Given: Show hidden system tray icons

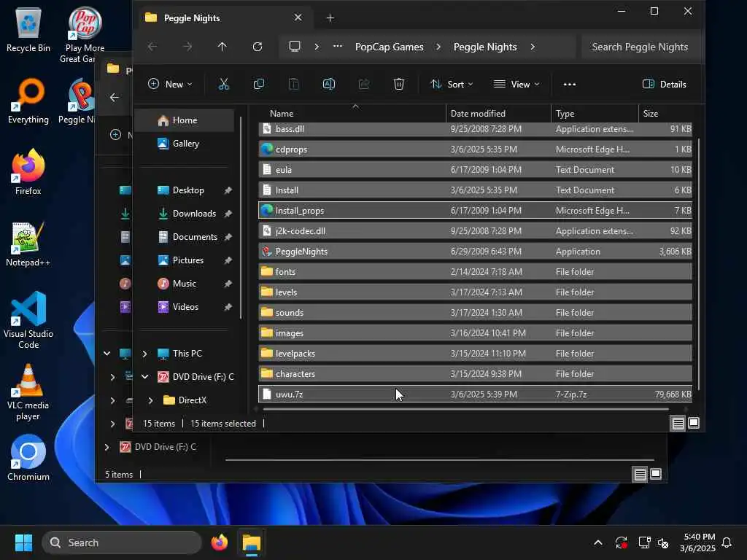Looking at the screenshot, I should pos(598,542).
